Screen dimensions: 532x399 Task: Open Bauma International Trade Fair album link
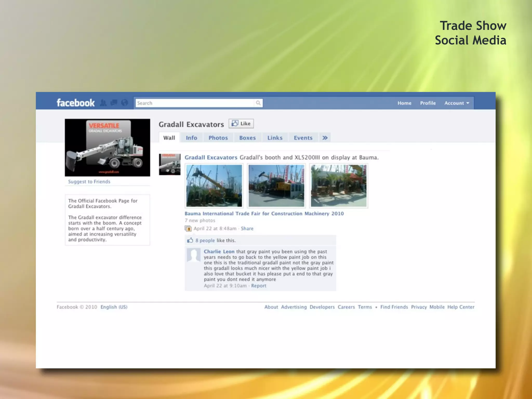(x=264, y=214)
